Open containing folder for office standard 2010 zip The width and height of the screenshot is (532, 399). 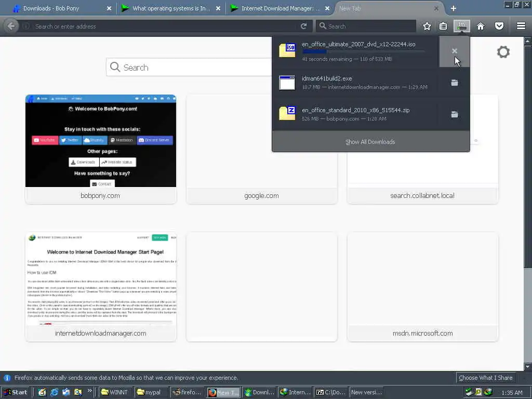point(454,114)
